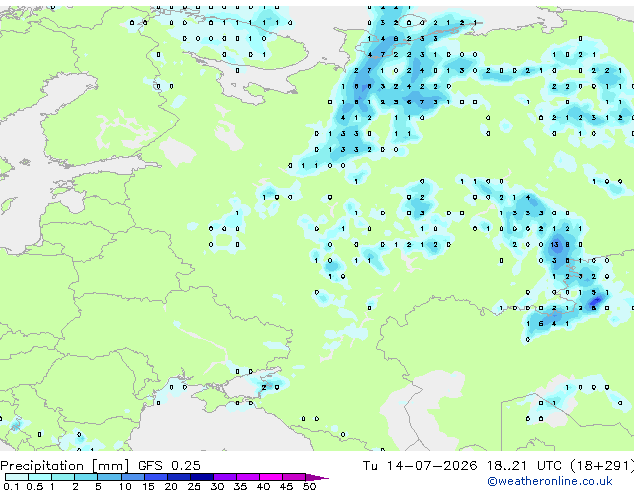Click the '(18+291)' forecast offset text

[602, 466]
